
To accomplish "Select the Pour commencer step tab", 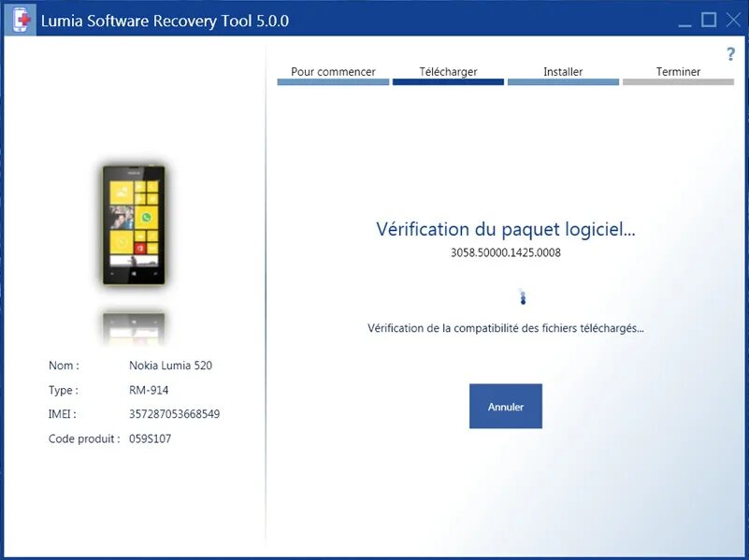I will [333, 75].
